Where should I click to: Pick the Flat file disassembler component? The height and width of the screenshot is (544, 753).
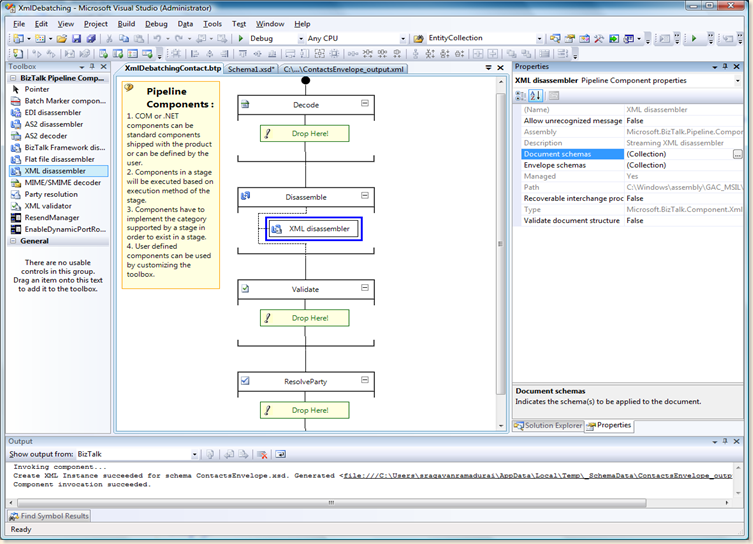pyautogui.click(x=59, y=159)
